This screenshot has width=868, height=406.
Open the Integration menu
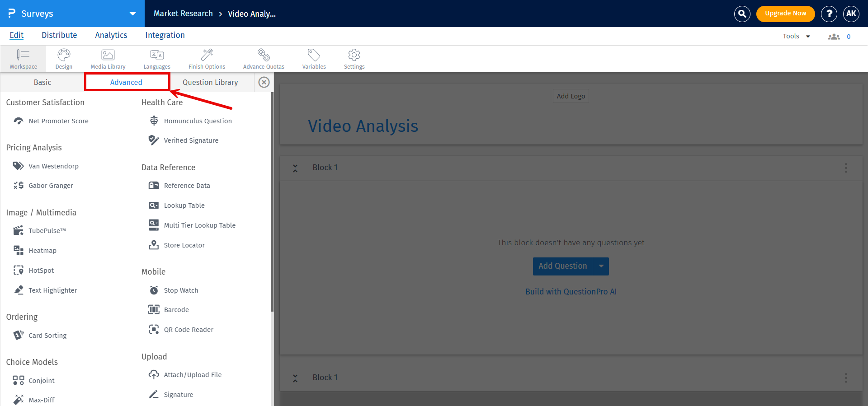[x=165, y=35]
